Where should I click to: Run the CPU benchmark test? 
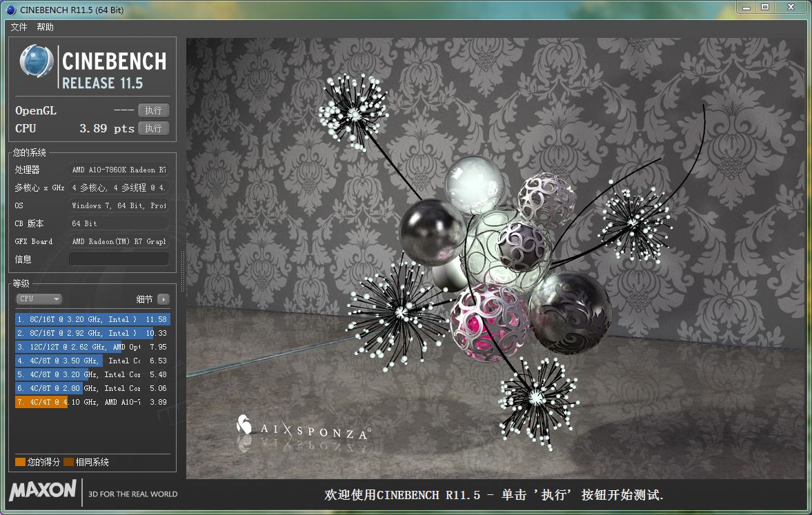pyautogui.click(x=153, y=128)
